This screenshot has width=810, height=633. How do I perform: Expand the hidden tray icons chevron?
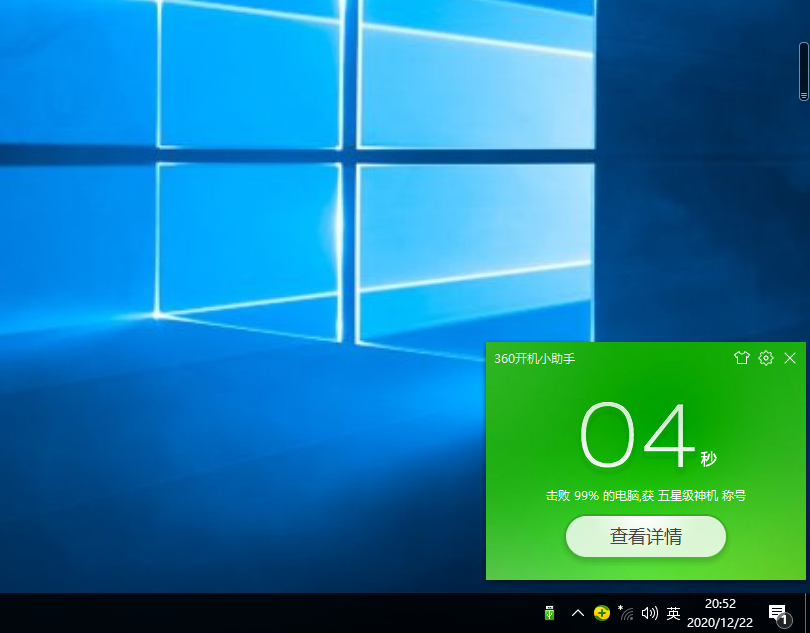(x=577, y=613)
